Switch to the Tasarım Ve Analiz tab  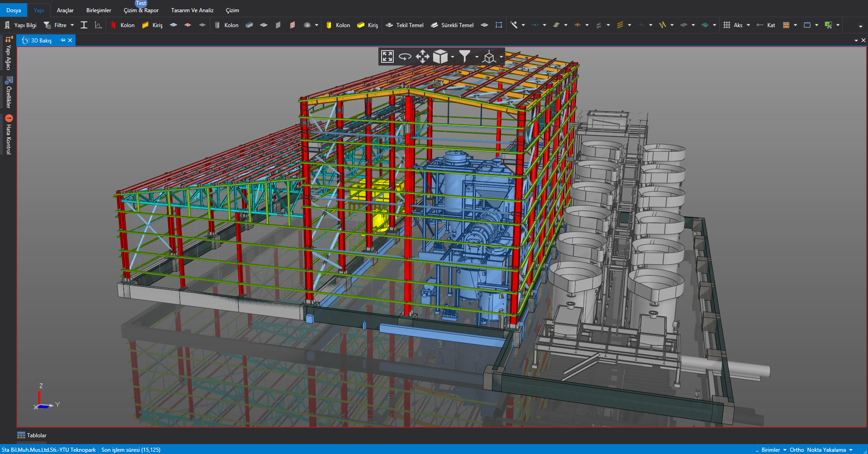click(x=192, y=10)
